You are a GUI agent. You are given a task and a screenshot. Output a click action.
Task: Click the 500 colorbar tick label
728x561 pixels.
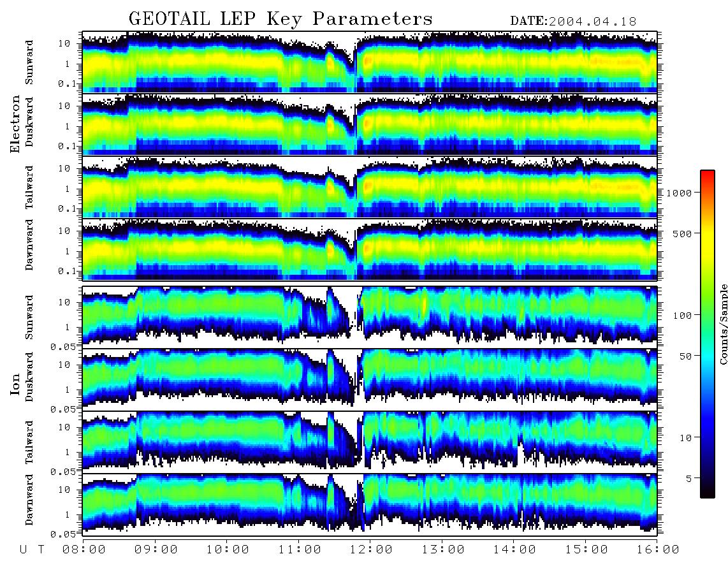coord(683,233)
